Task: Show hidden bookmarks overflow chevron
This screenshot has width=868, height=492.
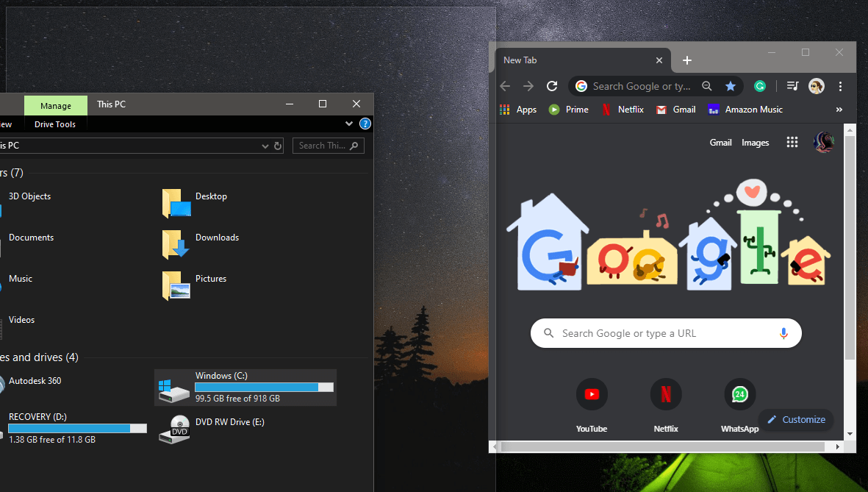Action: pos(839,110)
